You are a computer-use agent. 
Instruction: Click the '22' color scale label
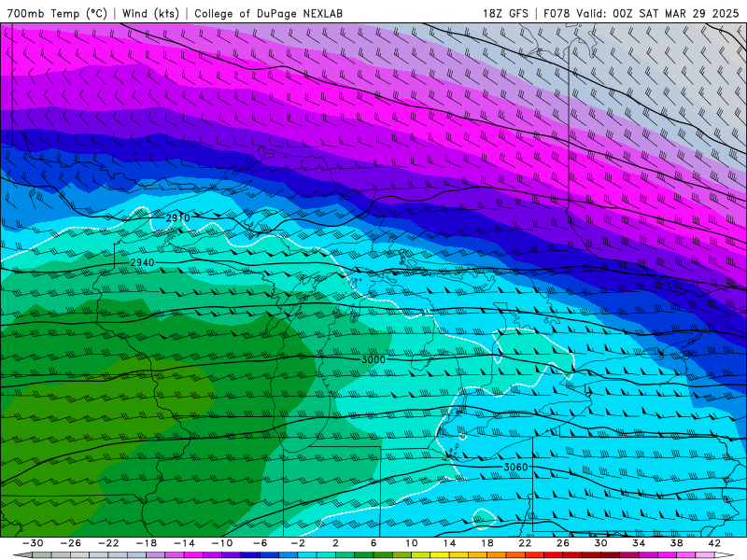(x=525, y=543)
